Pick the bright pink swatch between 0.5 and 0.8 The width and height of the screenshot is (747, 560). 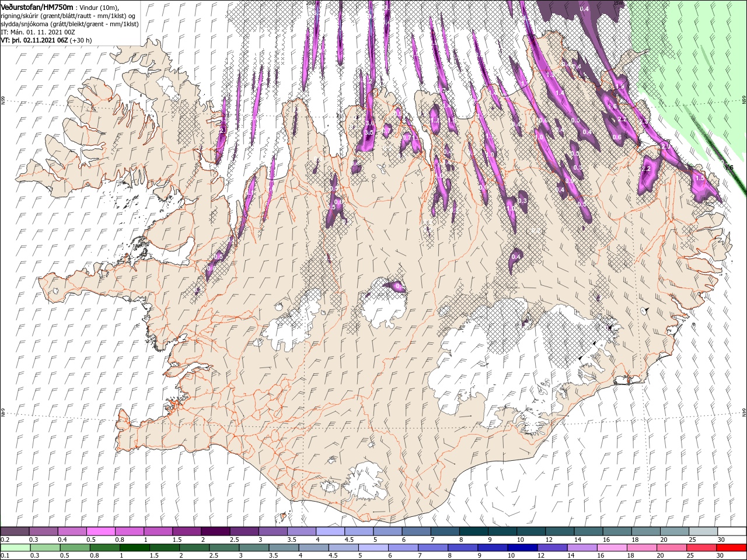pyautogui.click(x=100, y=531)
